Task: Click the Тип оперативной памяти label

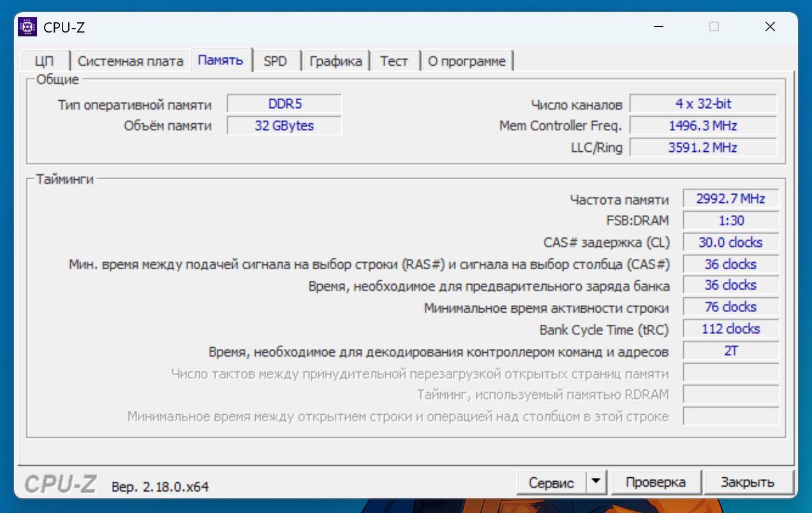Action: click(x=135, y=105)
